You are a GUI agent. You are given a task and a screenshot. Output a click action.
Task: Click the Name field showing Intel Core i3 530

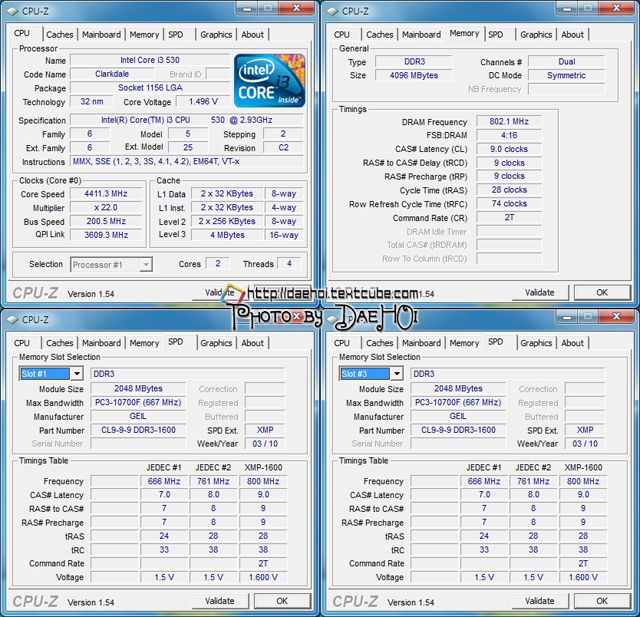tap(150, 60)
